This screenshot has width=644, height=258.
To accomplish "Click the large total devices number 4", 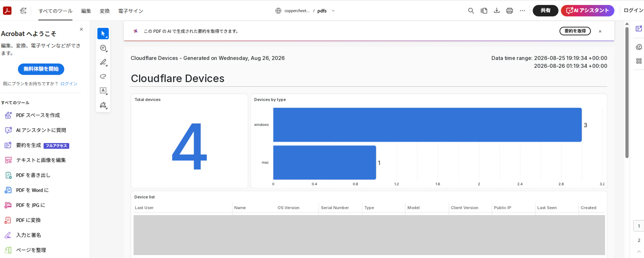I will pyautogui.click(x=190, y=146).
